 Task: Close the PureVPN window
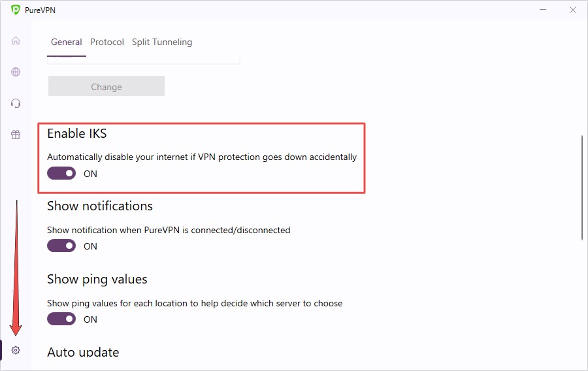[x=572, y=10]
